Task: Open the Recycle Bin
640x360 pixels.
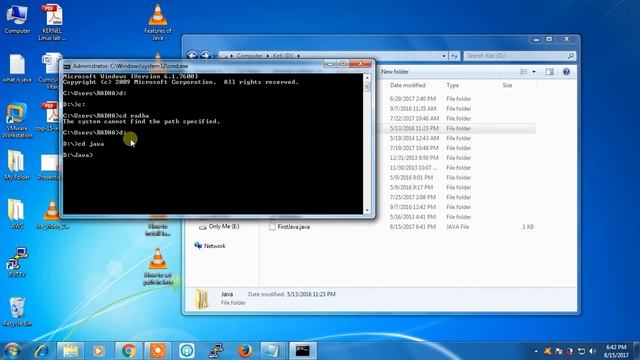Action: (17, 312)
